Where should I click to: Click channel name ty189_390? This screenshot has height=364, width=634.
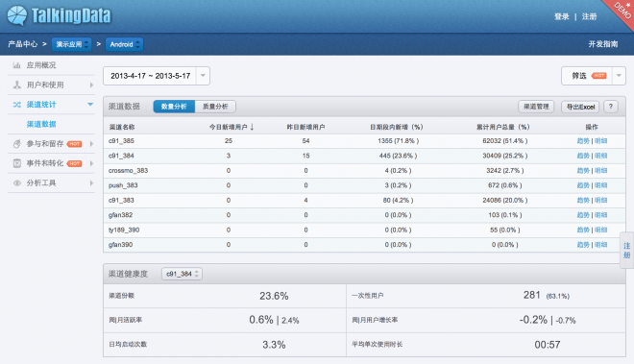tap(124, 230)
